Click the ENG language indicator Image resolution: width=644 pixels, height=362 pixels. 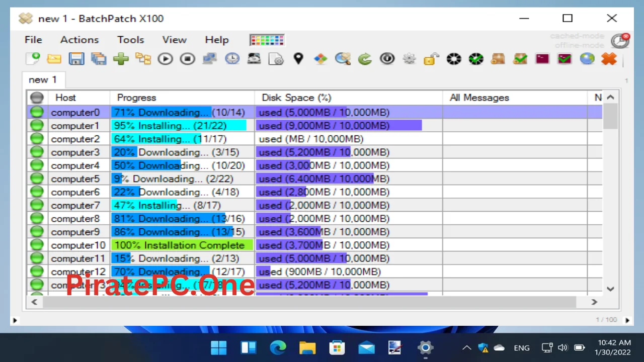(522, 347)
